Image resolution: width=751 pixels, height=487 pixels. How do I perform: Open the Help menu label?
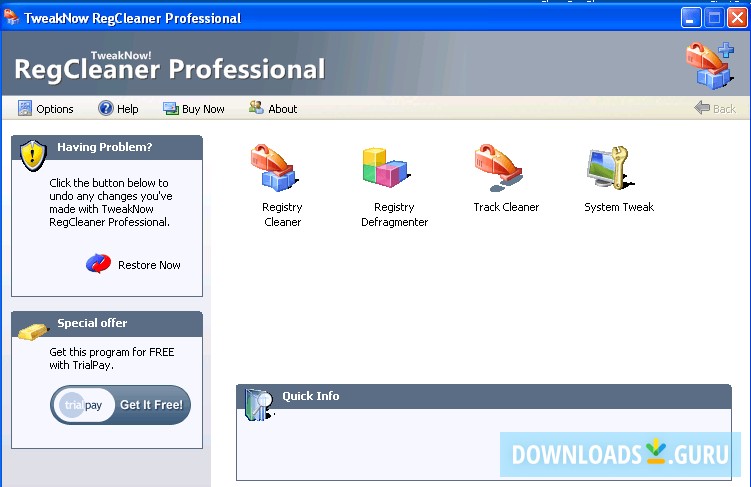[x=127, y=109]
